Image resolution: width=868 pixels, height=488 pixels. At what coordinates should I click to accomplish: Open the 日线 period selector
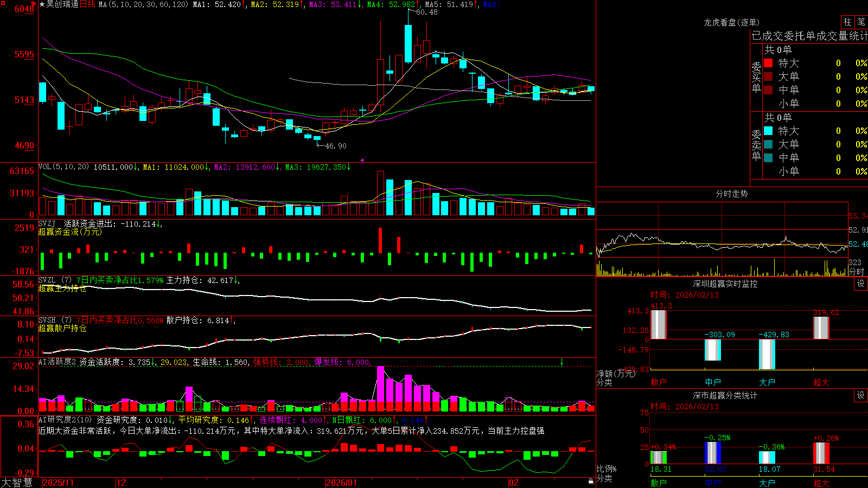[87, 4]
